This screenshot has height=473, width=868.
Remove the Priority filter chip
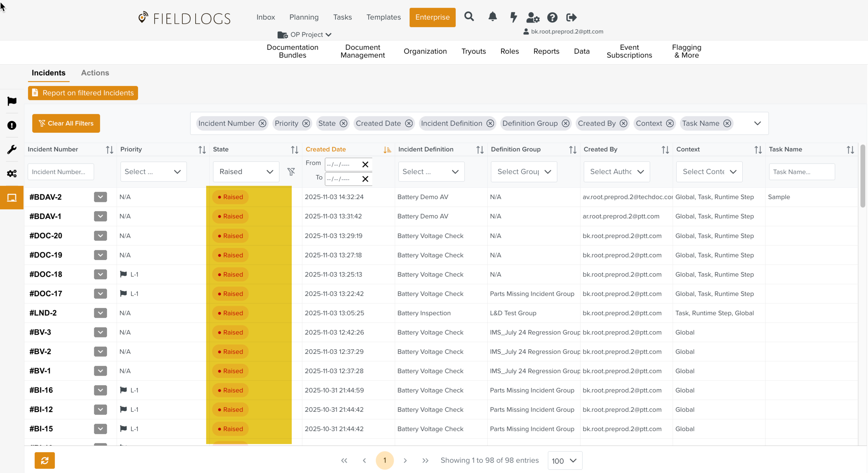point(306,123)
